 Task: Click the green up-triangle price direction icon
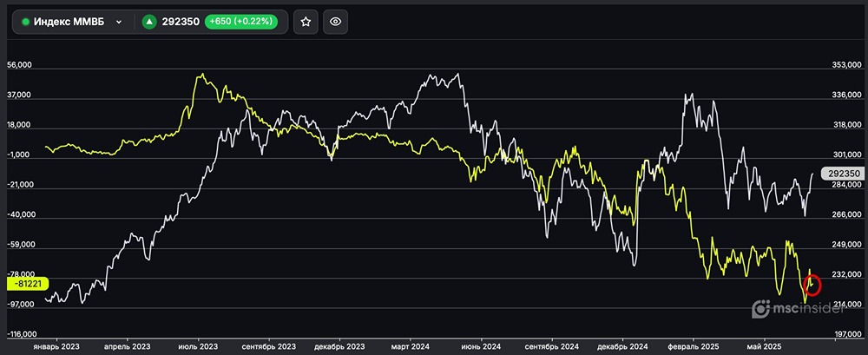coord(149,23)
